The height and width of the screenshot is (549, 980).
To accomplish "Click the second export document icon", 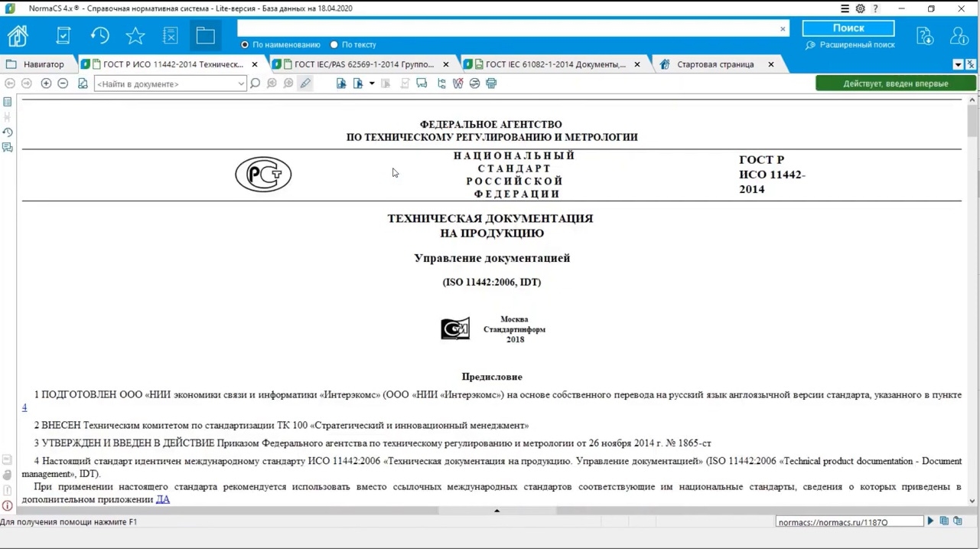I will tap(358, 83).
